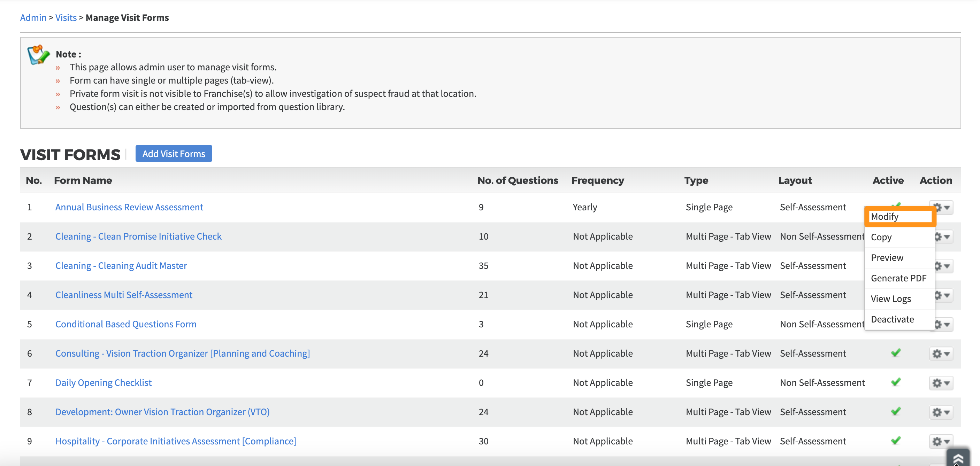
Task: Click the VISIT FORMS heading
Action: click(70, 154)
